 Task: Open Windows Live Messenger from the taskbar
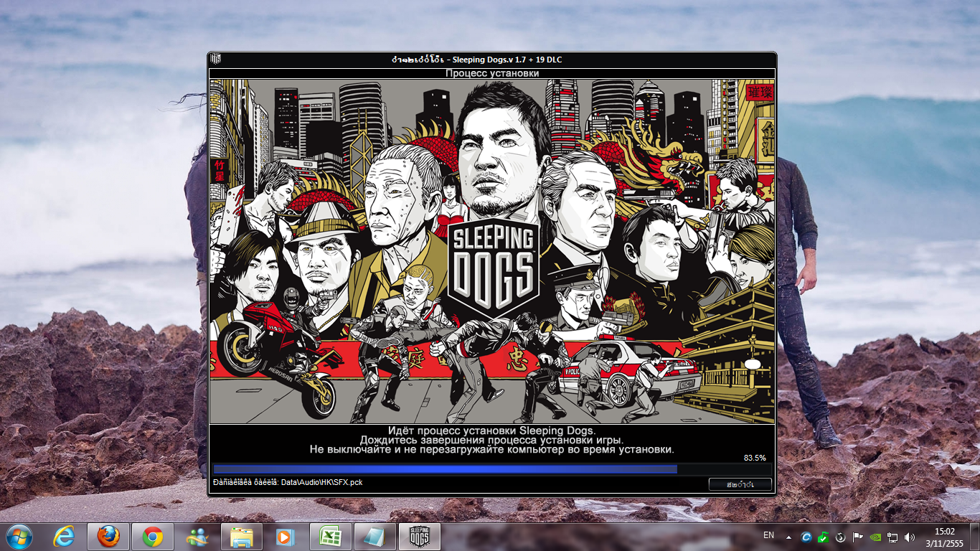tap(197, 536)
